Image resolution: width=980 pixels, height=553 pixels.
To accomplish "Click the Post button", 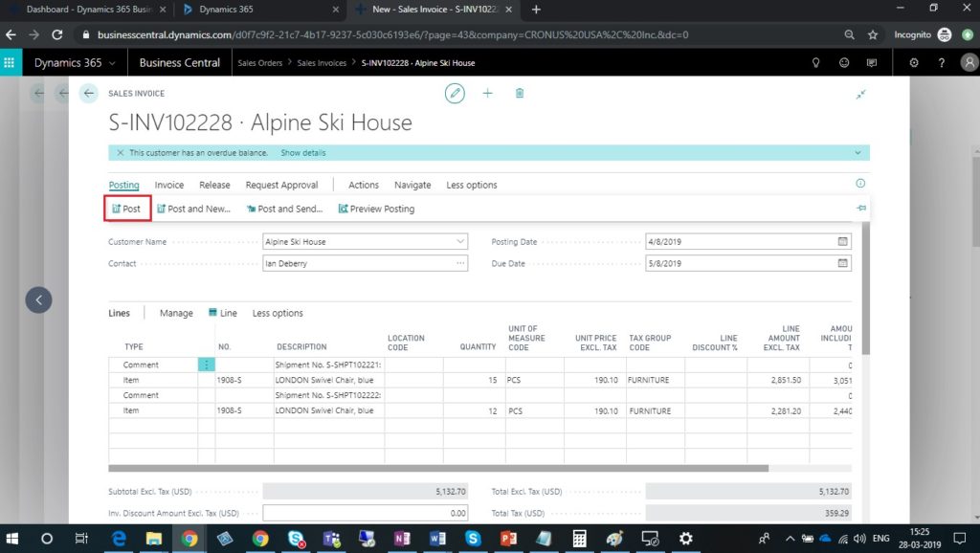I will tap(126, 209).
